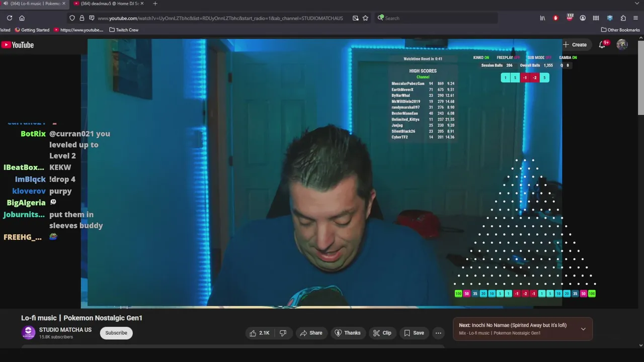Image resolution: width=644 pixels, height=362 pixels.
Task: Open STUDIO MATCHA US channel avatar
Action: 28,332
